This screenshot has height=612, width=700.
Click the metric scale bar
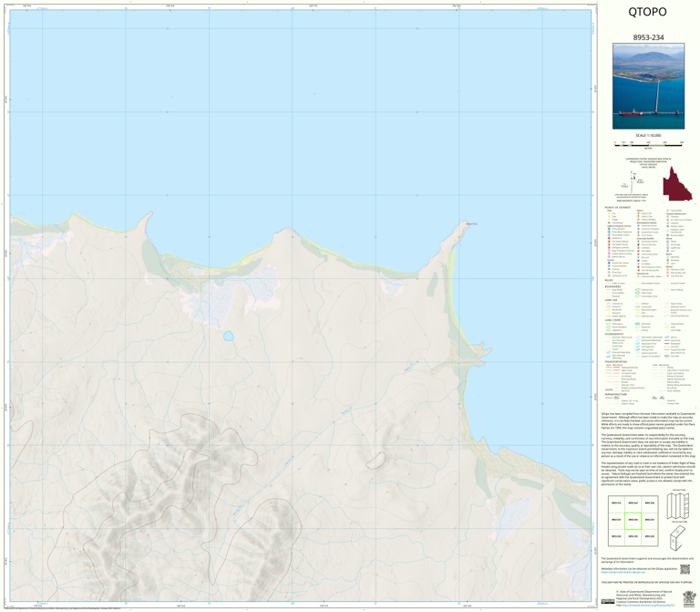click(648, 144)
